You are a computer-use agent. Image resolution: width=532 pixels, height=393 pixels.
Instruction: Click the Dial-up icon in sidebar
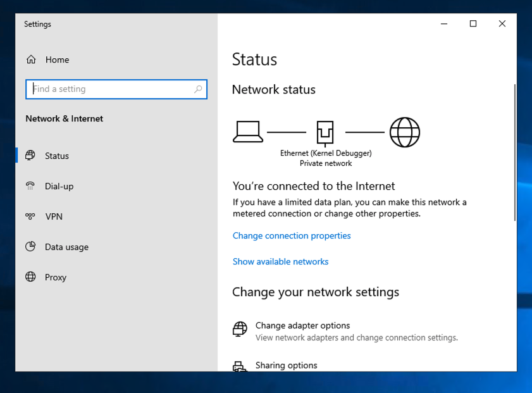pyautogui.click(x=30, y=186)
